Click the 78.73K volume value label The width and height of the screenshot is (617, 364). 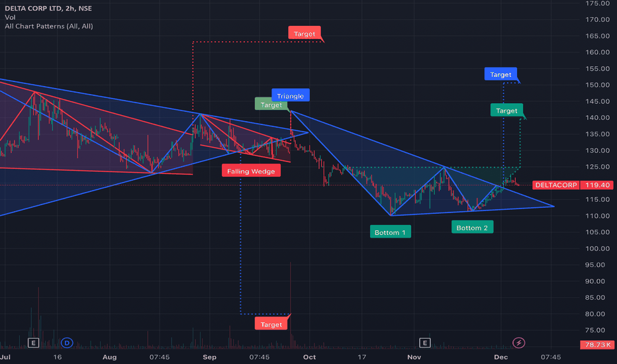pos(597,345)
